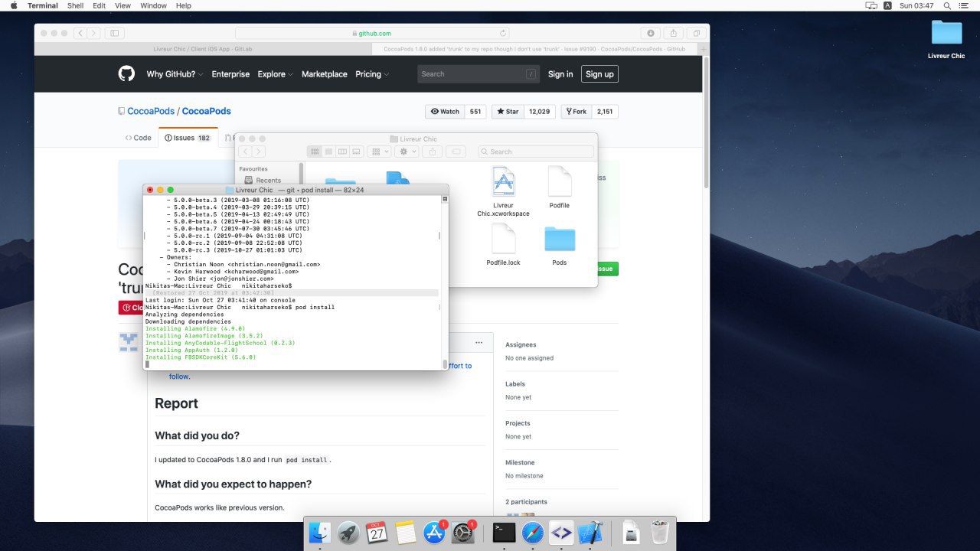Go back in Finder window
The height and width of the screenshot is (551, 980).
[x=247, y=152]
